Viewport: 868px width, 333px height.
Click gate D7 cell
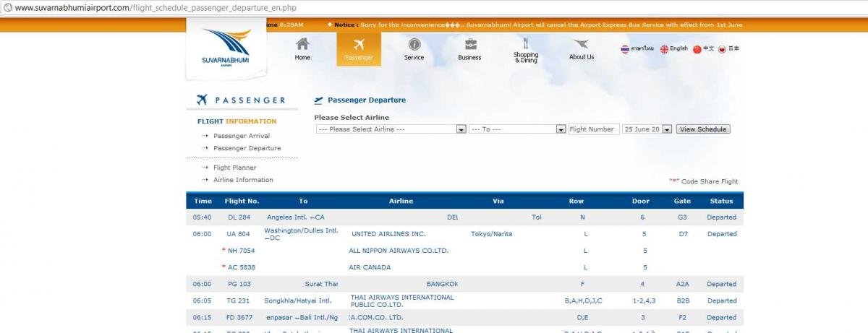point(682,234)
